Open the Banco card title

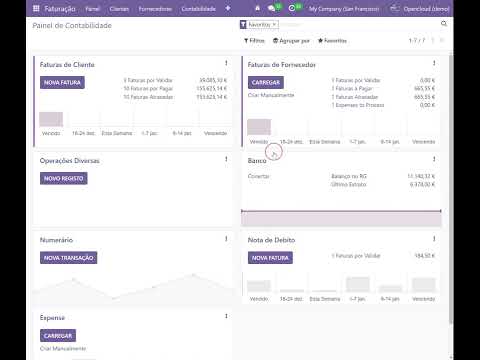[257, 161]
